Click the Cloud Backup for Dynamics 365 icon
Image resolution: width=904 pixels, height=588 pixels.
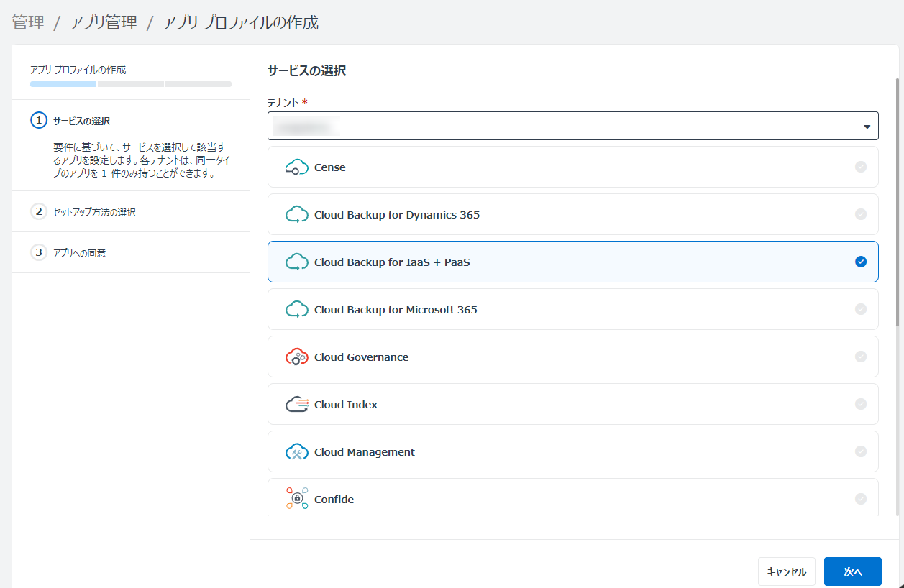click(x=297, y=215)
